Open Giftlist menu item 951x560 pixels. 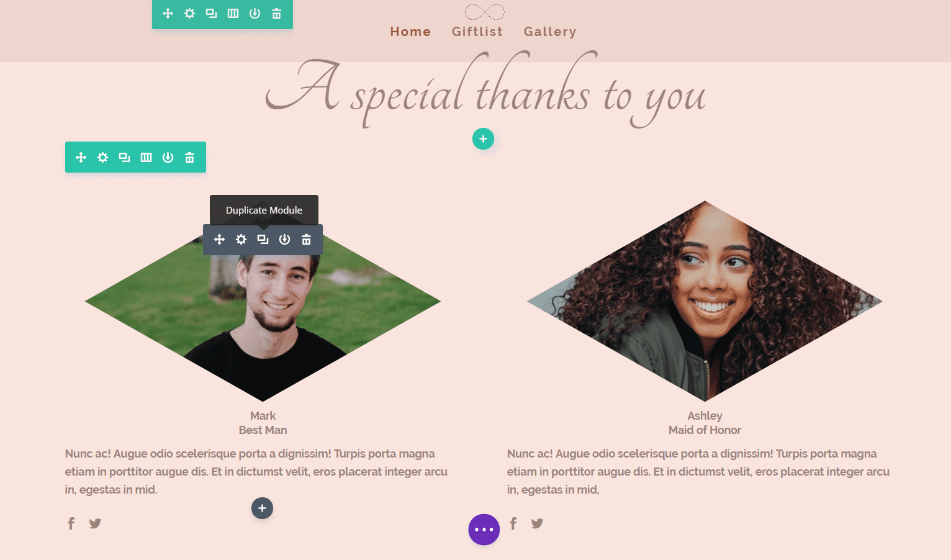click(x=477, y=32)
